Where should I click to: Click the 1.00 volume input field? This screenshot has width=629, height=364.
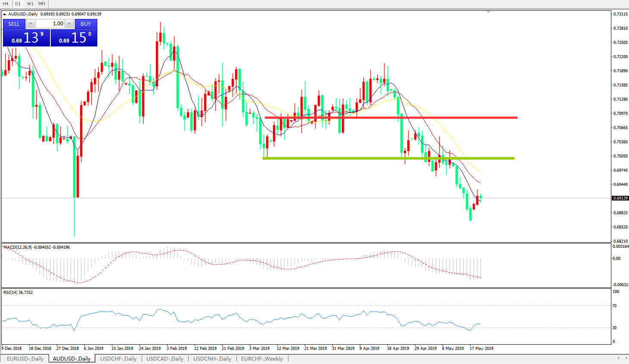[x=50, y=24]
